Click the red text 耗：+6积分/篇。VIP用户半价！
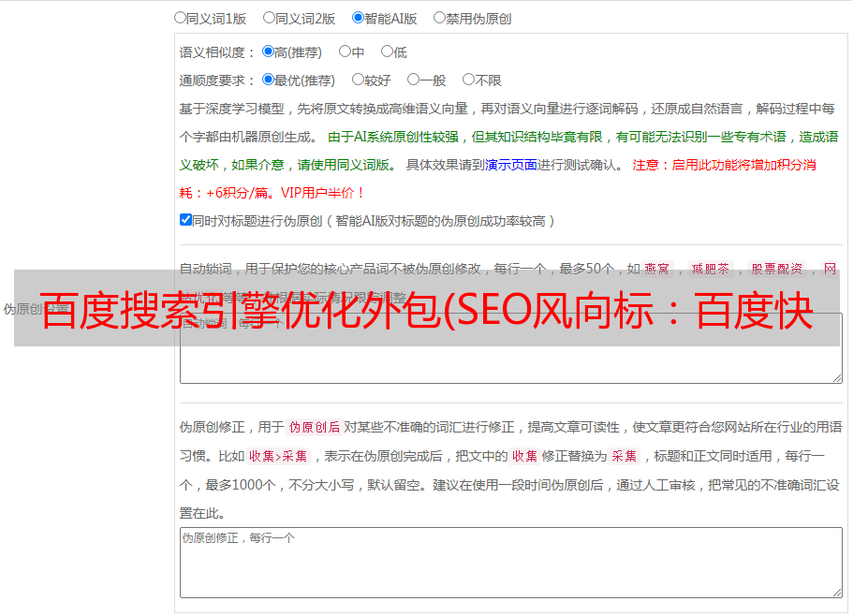Viewport: 853px width, 616px height. pos(272,193)
